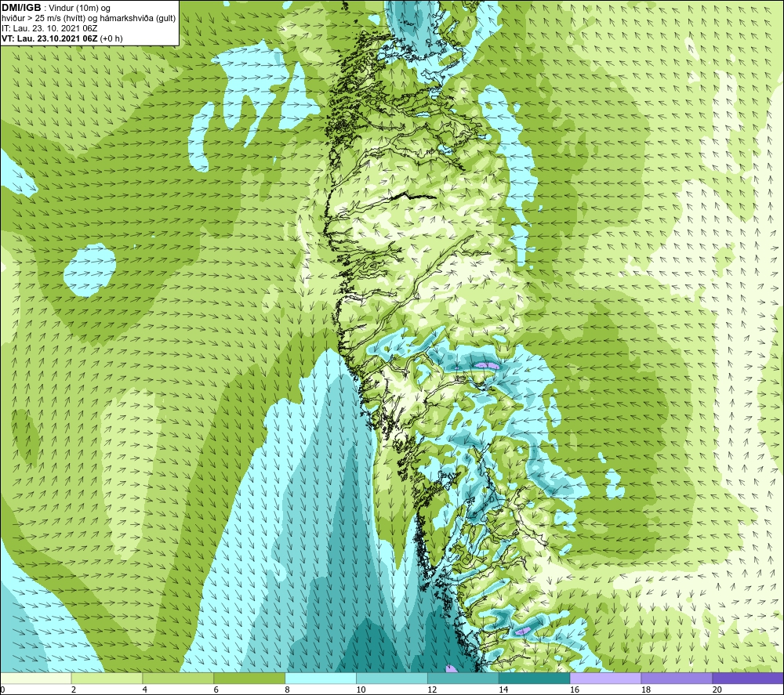Click the scale label "14"

point(503,690)
